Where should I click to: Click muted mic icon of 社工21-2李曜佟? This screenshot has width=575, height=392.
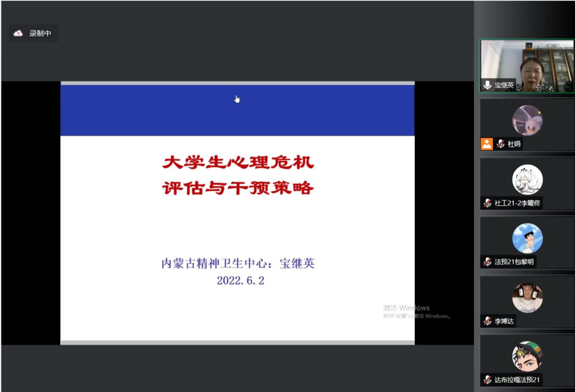click(487, 203)
